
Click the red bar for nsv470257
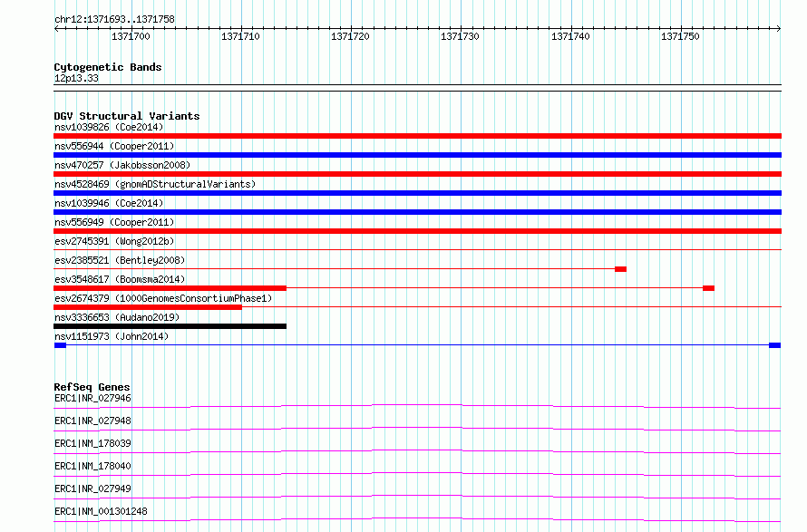click(x=417, y=174)
